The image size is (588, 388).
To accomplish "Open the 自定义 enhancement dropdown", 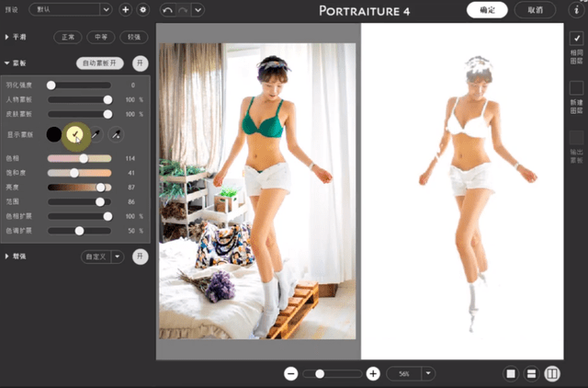I will 102,257.
